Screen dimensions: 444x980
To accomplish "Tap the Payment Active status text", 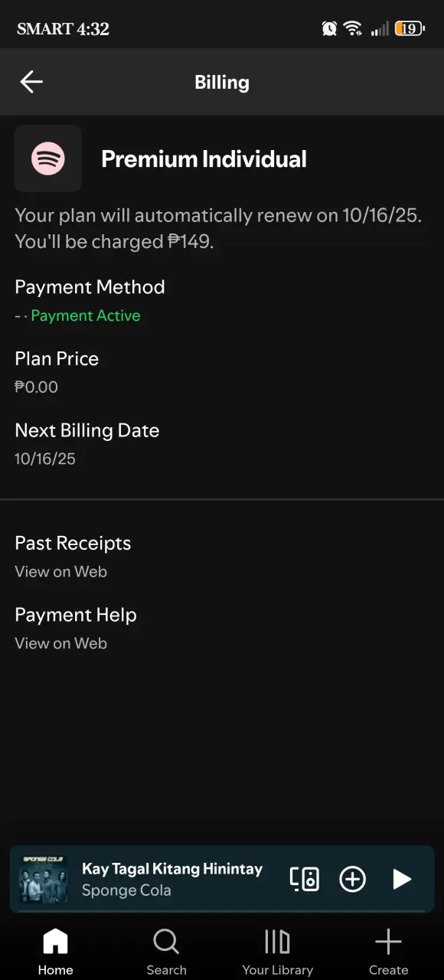I will (86, 315).
